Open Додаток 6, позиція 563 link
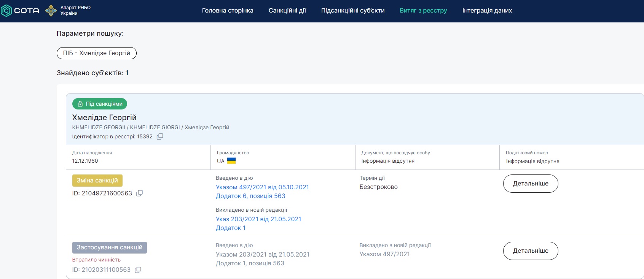 [250, 196]
